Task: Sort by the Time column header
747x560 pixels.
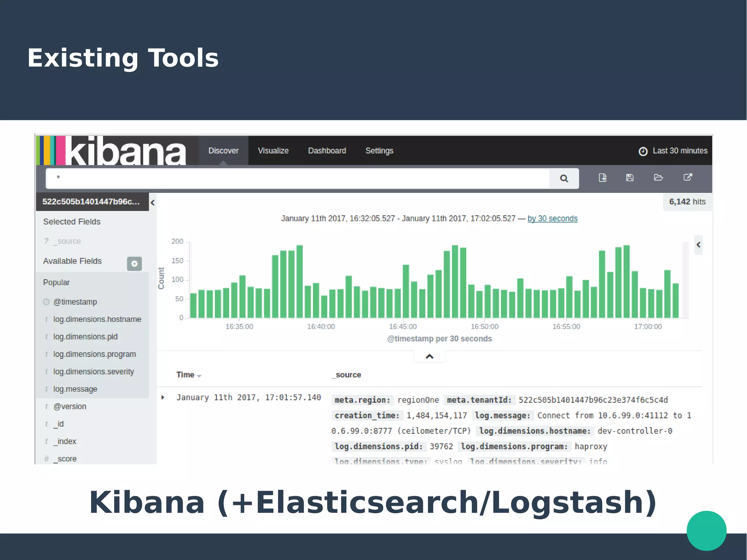Action: tap(189, 375)
